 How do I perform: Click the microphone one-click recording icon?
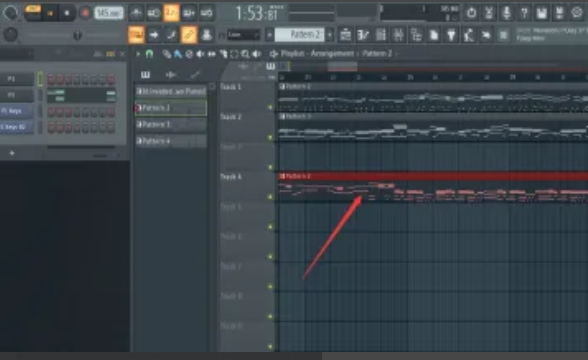[507, 14]
